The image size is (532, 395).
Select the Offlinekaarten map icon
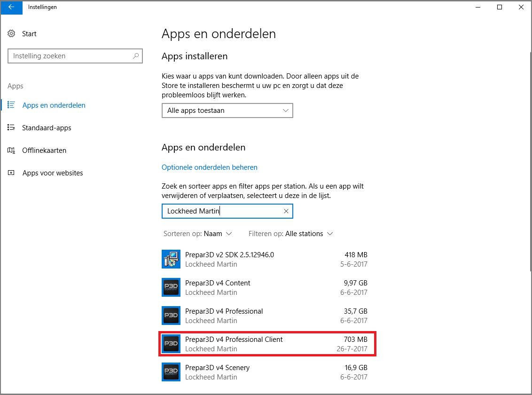(11, 150)
